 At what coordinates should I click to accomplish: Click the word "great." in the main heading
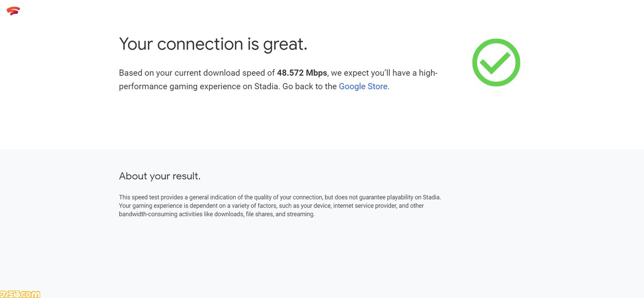[285, 45]
